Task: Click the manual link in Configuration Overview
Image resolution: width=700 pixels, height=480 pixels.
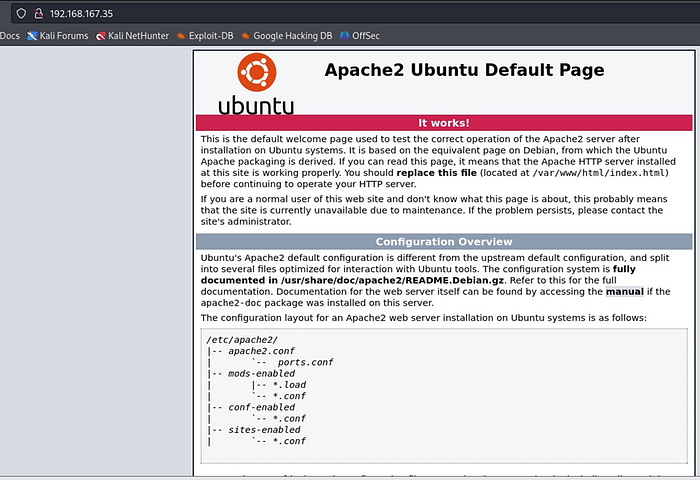Action: [x=625, y=292]
